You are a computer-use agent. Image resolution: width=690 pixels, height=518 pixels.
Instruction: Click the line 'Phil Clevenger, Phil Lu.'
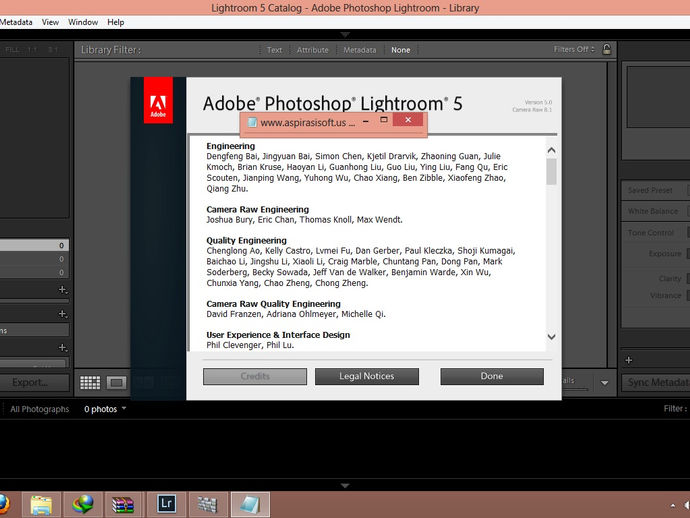tap(250, 345)
